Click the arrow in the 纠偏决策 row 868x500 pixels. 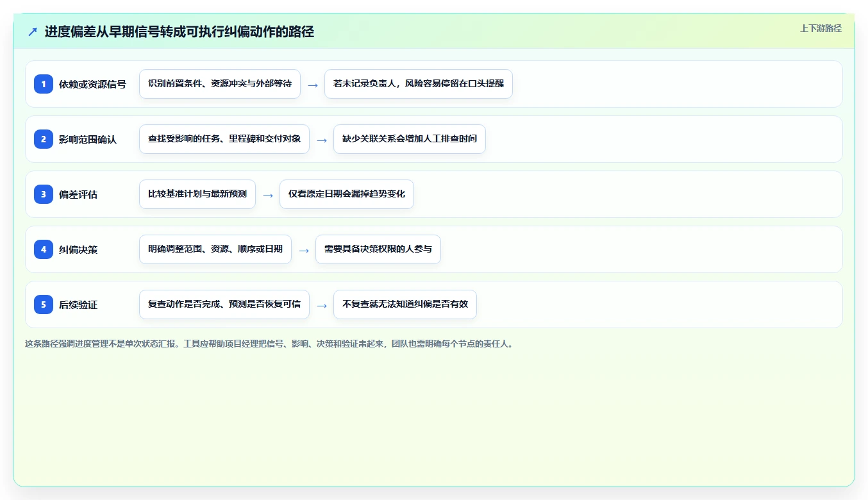point(304,250)
